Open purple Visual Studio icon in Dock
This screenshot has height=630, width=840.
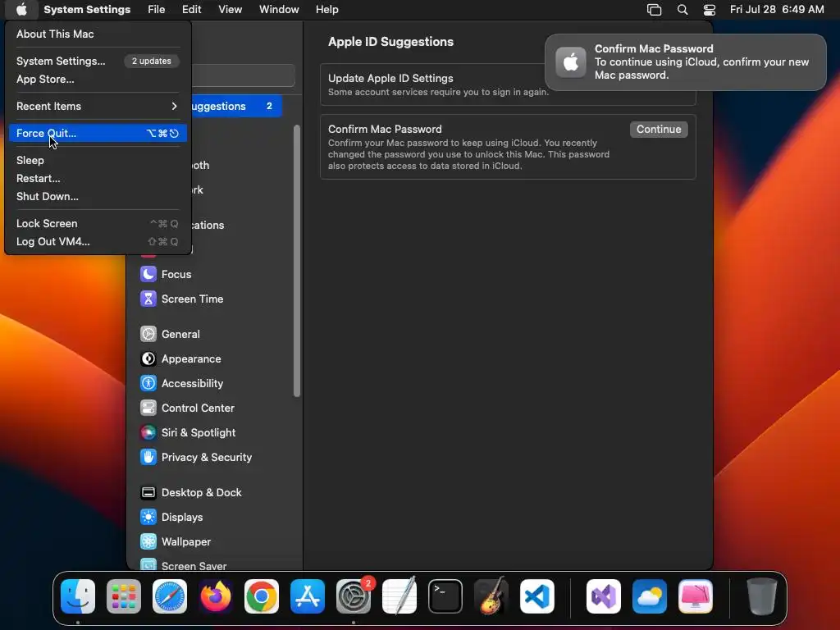click(x=604, y=596)
